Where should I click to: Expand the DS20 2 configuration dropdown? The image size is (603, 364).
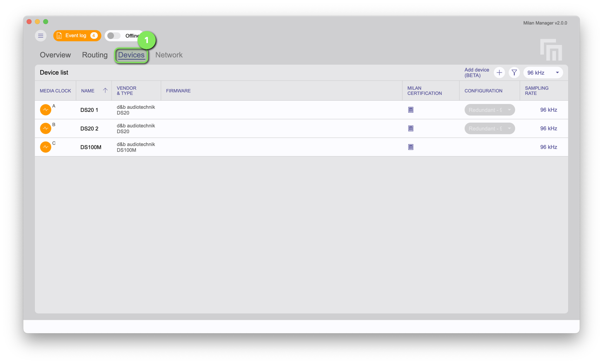(490, 128)
